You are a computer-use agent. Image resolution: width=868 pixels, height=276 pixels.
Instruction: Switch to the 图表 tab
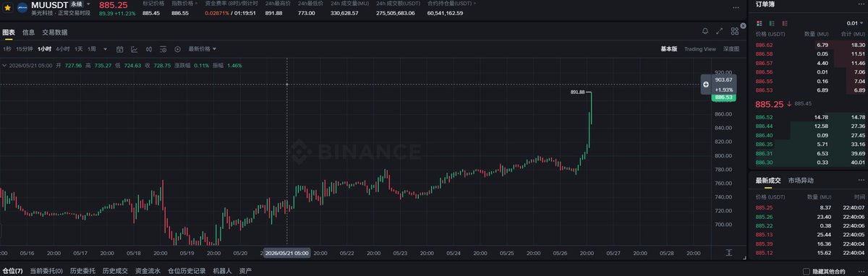coord(9,32)
